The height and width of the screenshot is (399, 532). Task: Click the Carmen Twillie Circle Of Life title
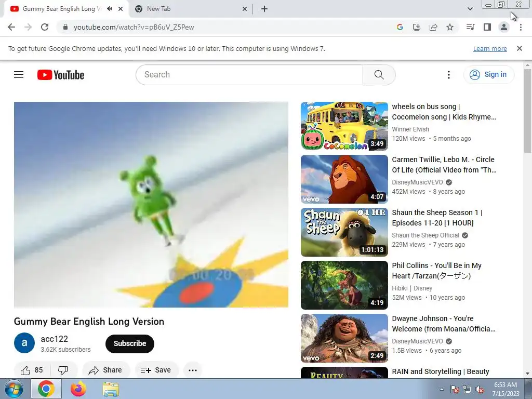click(x=444, y=165)
